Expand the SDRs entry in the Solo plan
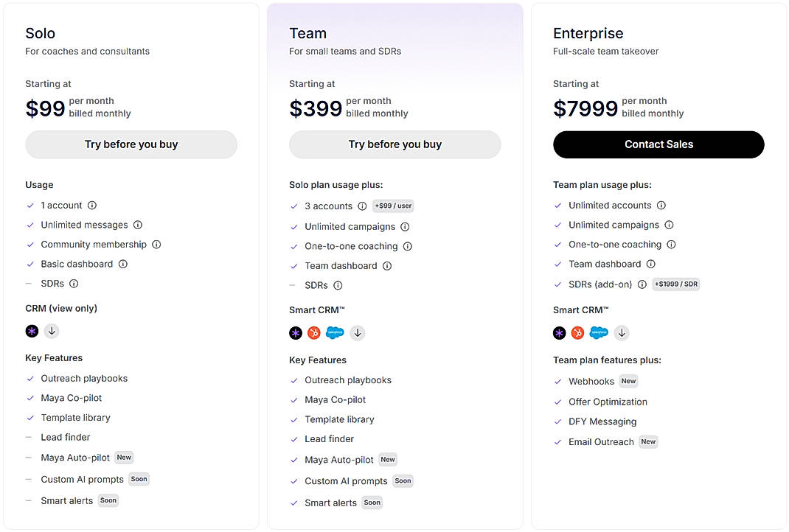Image resolution: width=789 pixels, height=532 pixels. point(73,283)
